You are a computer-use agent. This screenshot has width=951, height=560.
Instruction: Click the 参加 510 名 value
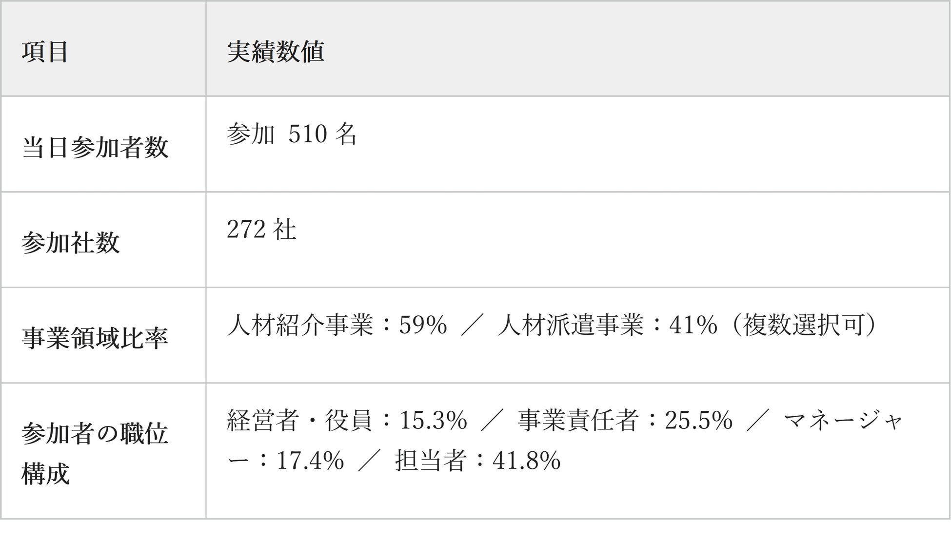click(292, 134)
